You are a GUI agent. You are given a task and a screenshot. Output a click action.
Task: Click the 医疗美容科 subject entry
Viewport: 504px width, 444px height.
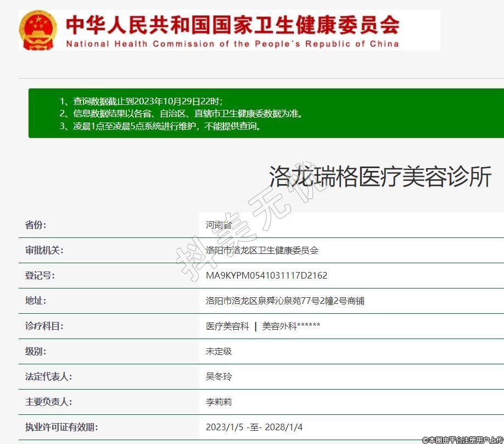point(227,326)
